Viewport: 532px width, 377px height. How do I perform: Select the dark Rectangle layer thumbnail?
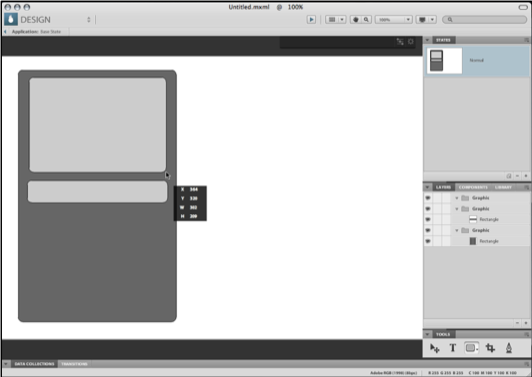(473, 241)
